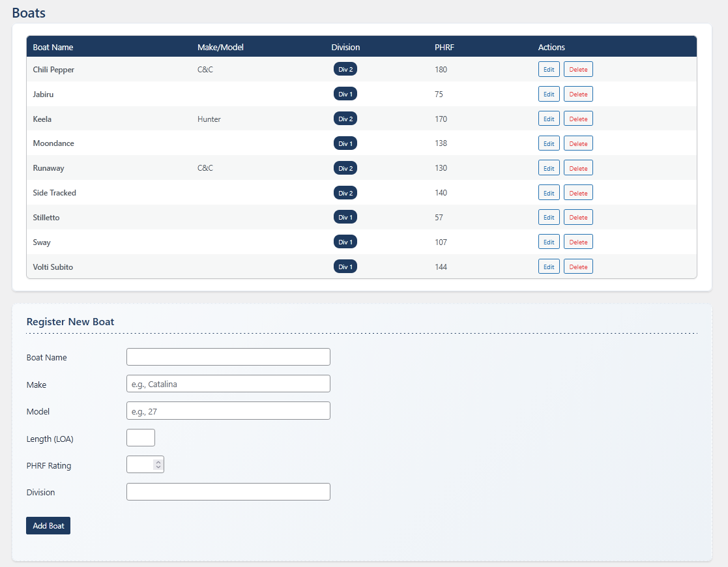
Task: Focus the Boat Name input field
Action: click(228, 357)
